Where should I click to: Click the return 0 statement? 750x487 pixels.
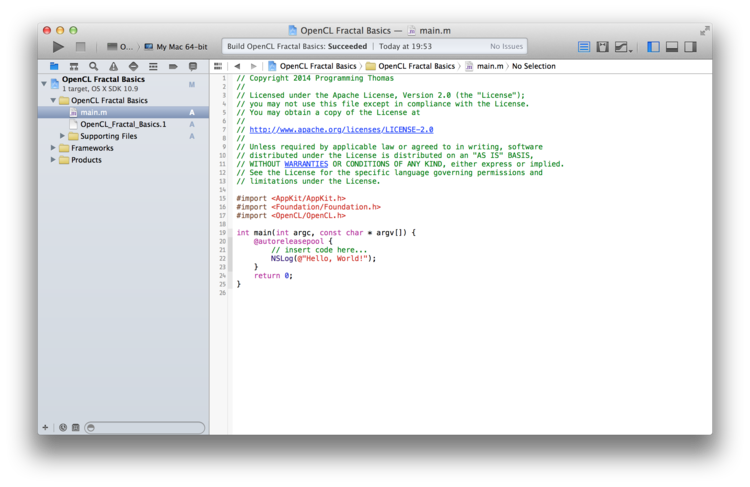point(273,276)
